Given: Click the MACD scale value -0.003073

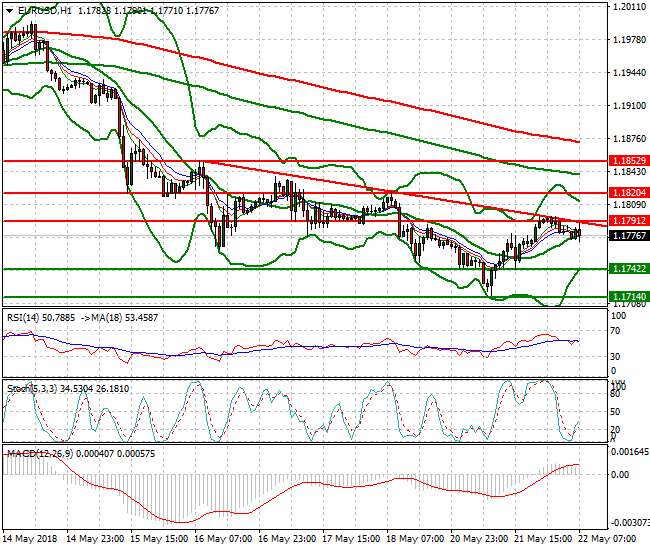Looking at the screenshot, I should 630,523.
